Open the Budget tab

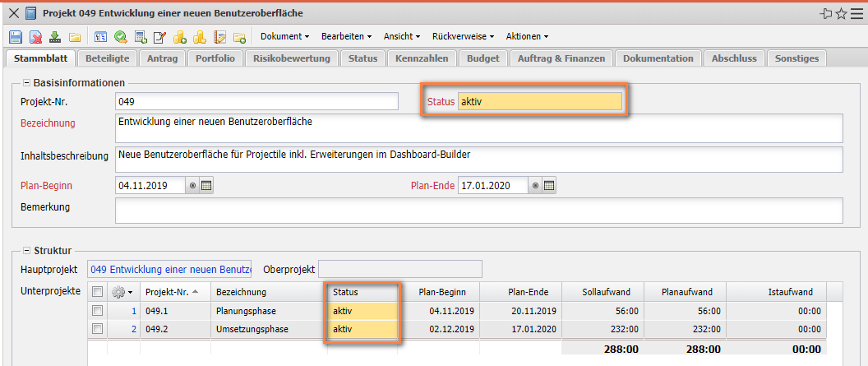pyautogui.click(x=482, y=58)
